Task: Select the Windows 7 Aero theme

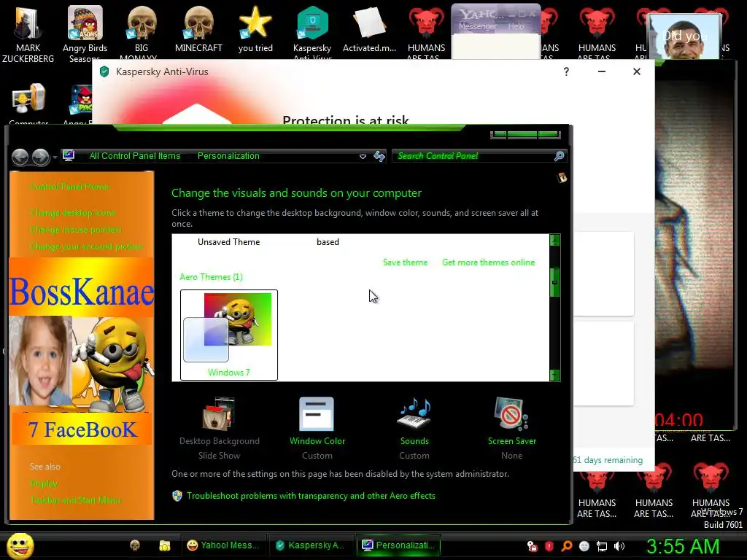Action: tap(228, 335)
